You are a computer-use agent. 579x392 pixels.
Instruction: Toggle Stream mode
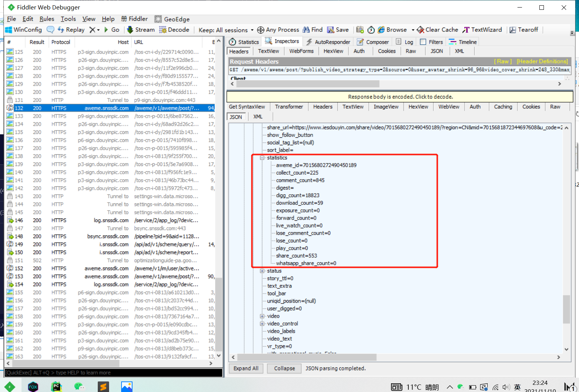coord(141,30)
